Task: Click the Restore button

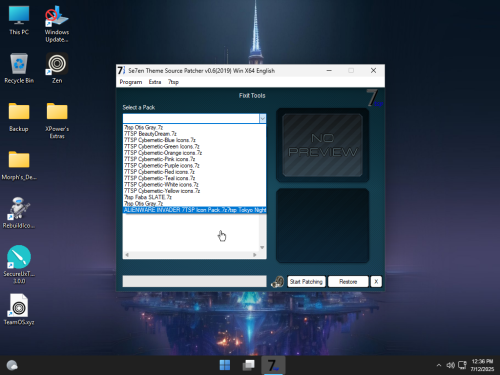Action: click(348, 282)
